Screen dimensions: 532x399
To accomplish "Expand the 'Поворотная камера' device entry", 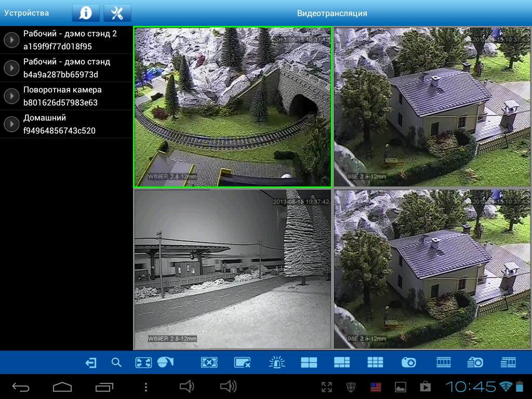I will pos(11,96).
